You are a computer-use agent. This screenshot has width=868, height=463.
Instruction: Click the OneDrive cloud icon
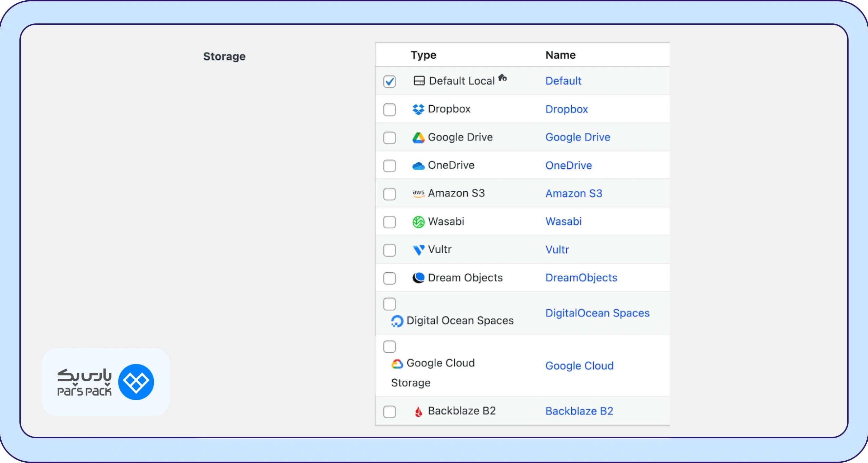pos(418,166)
